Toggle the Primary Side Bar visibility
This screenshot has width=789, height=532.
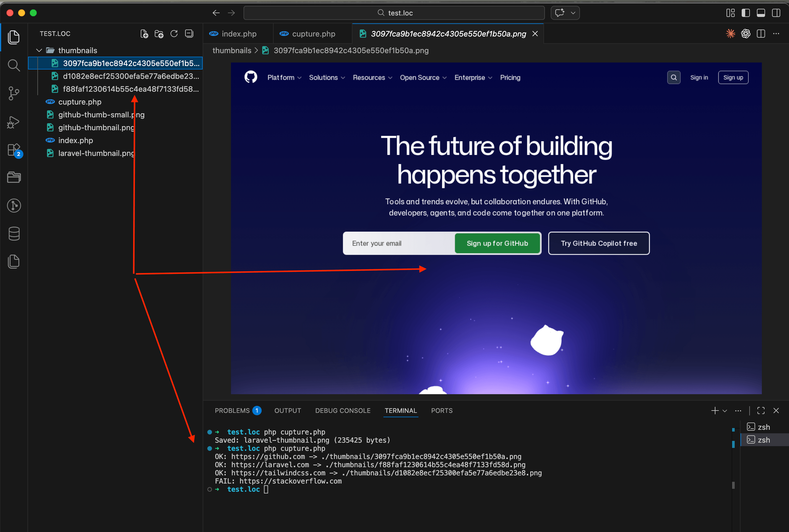click(x=745, y=13)
